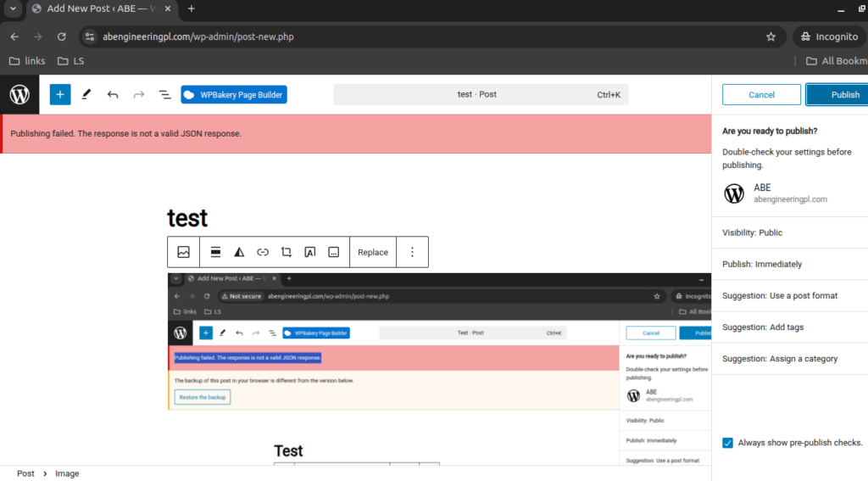Toggle 'Always show pre-publish checks' checkbox
This screenshot has height=481, width=868.
tap(727, 443)
